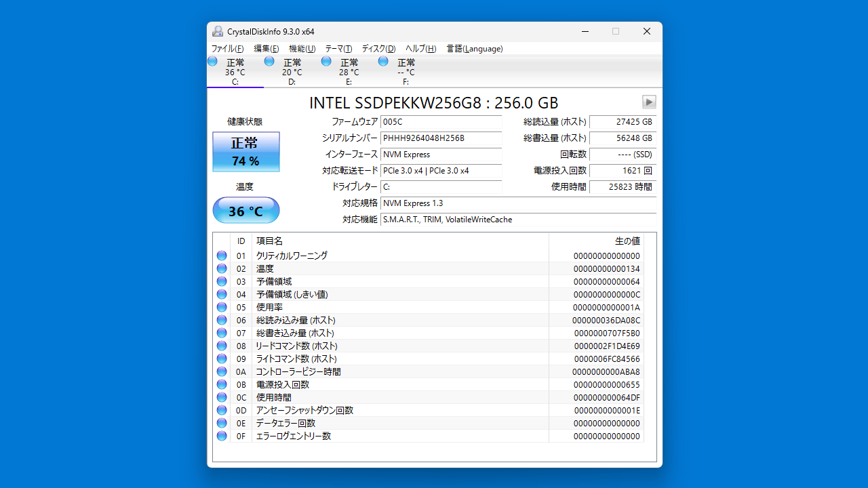Click status orb for ライトコマンド数 row

pyautogui.click(x=222, y=359)
